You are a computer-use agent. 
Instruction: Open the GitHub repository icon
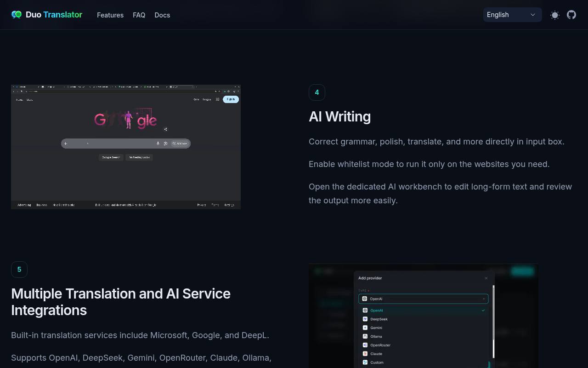click(571, 15)
